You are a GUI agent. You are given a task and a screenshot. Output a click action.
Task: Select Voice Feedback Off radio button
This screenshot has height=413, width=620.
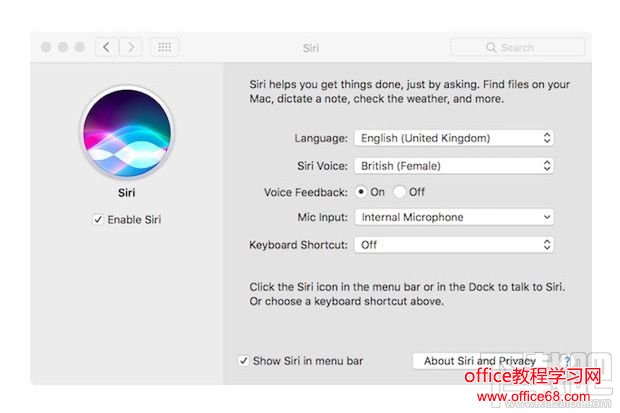pos(399,192)
